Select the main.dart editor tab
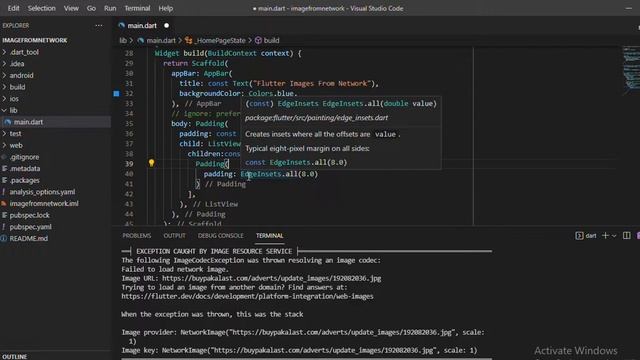The image size is (640, 360). tap(142, 25)
